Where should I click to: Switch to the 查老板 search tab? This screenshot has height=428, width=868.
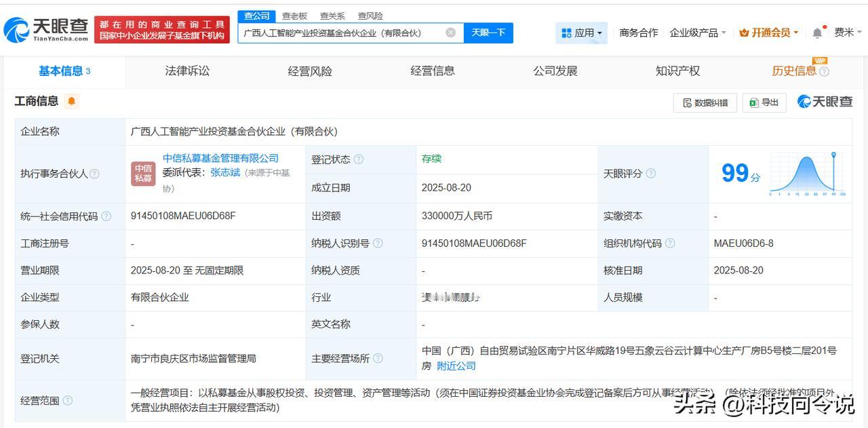point(294,16)
